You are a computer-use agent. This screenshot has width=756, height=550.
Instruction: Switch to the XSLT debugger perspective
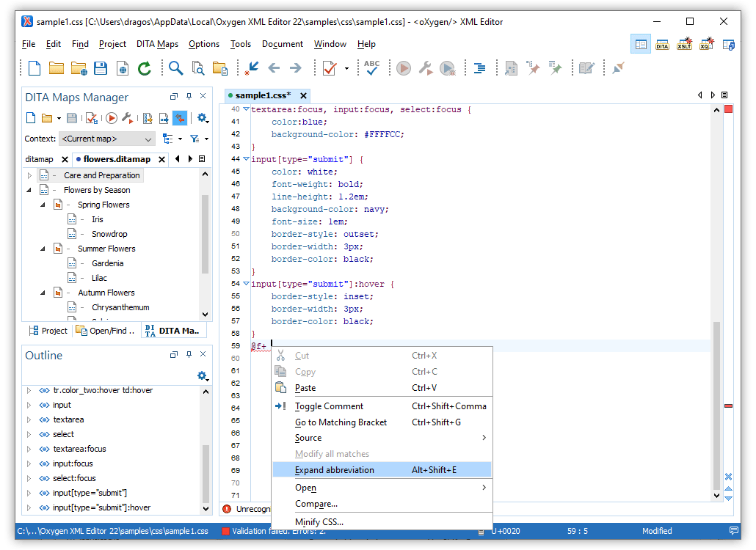(x=684, y=44)
